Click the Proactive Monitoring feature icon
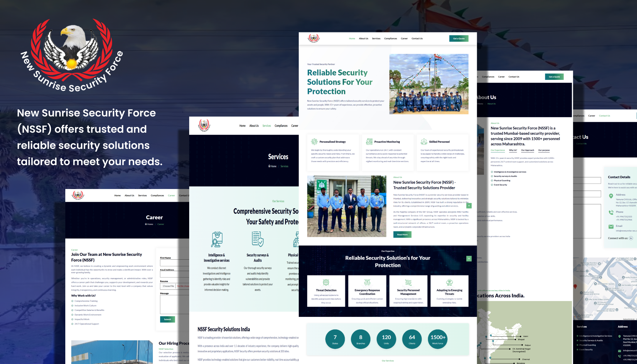This screenshot has height=364, width=637. pyautogui.click(x=369, y=142)
